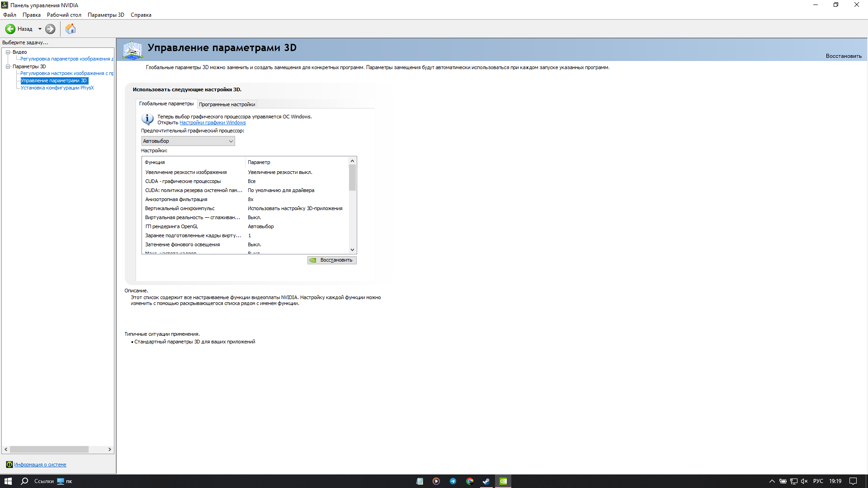Click the Forward arrow icon in toolbar
The height and width of the screenshot is (488, 868).
tap(50, 29)
